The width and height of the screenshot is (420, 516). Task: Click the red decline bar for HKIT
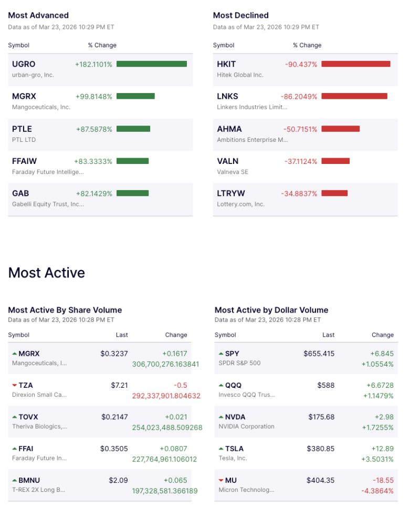tap(356, 64)
